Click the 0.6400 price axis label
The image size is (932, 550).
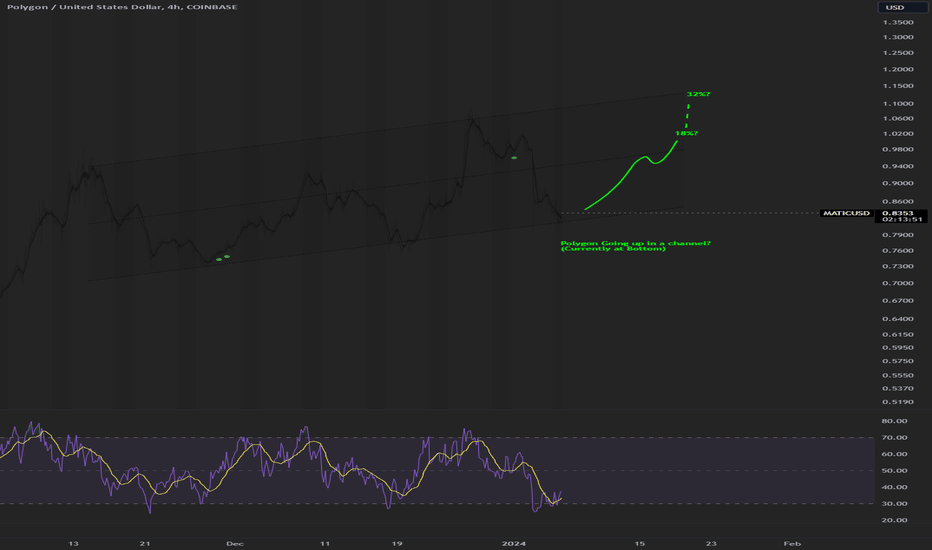(898, 319)
